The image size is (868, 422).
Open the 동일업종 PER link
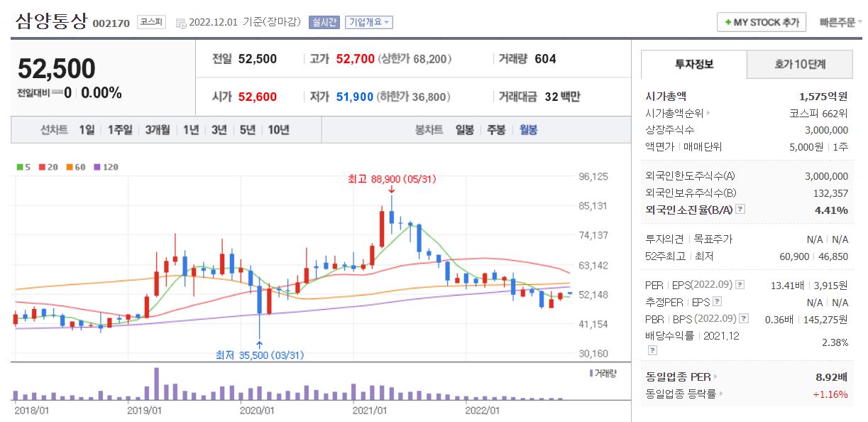point(681,377)
